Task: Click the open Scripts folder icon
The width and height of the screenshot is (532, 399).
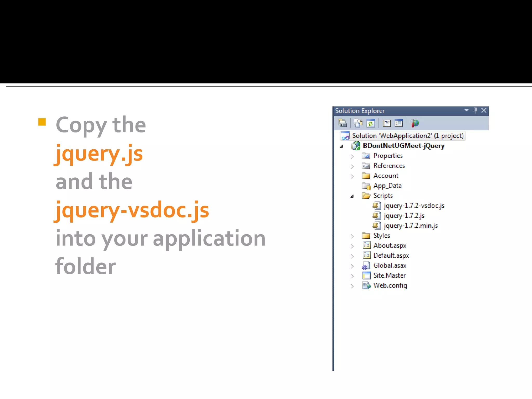Action: [366, 196]
